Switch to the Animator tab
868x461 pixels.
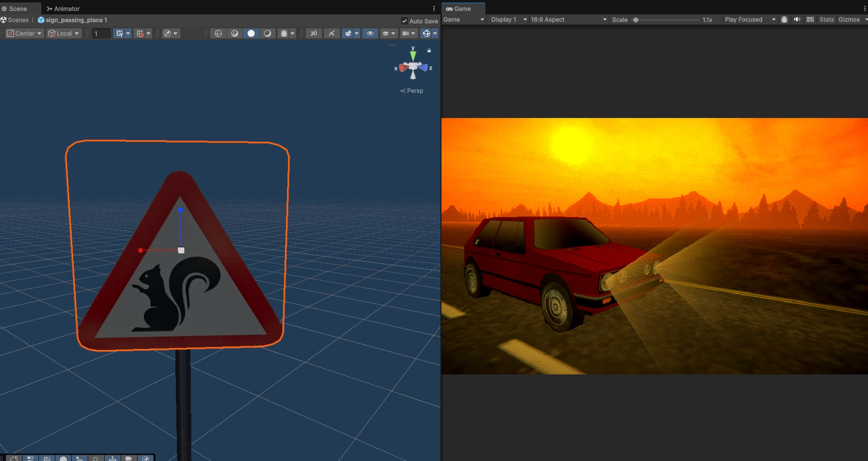point(63,8)
